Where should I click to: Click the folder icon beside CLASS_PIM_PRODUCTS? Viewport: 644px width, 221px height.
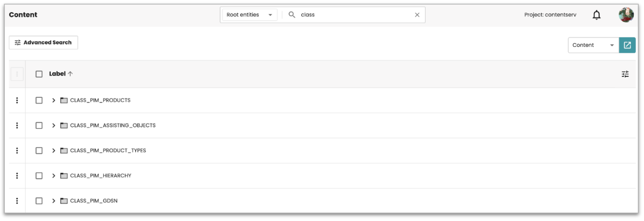click(x=64, y=100)
